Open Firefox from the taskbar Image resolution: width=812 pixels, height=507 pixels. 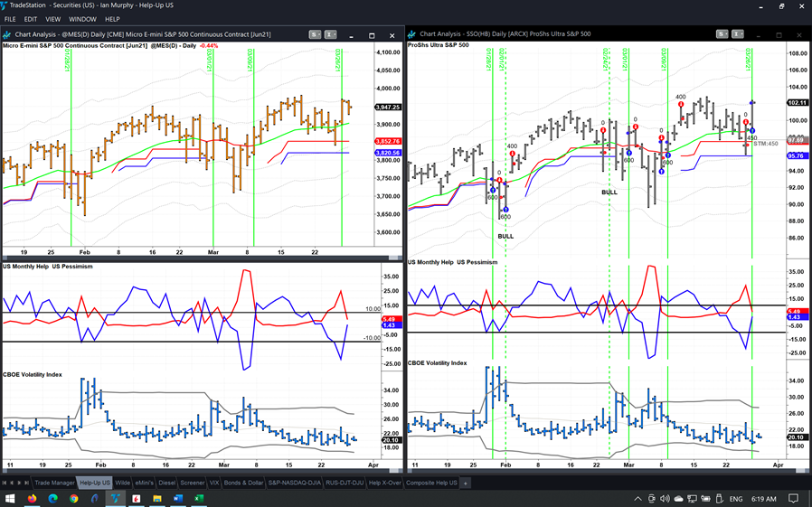coord(32,498)
